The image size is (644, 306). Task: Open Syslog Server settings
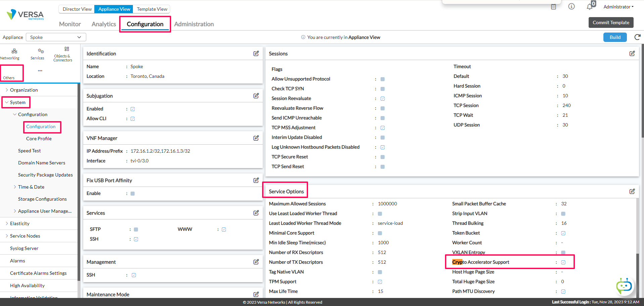point(24,248)
